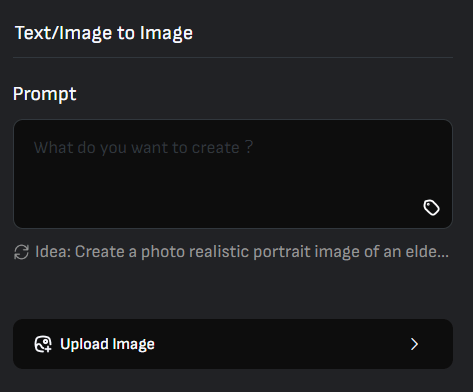473x392 pixels.
Task: Shuffle to a new Idea suggestion
Action: pos(21,252)
